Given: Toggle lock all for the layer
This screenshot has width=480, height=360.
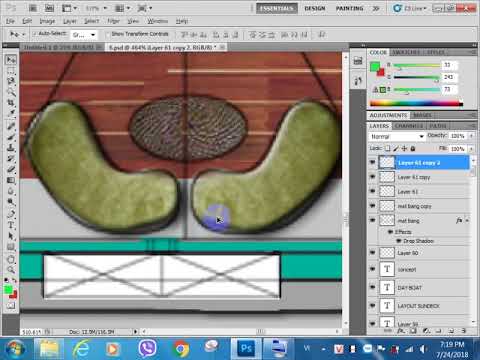Looking at the screenshot, I should pos(413,148).
